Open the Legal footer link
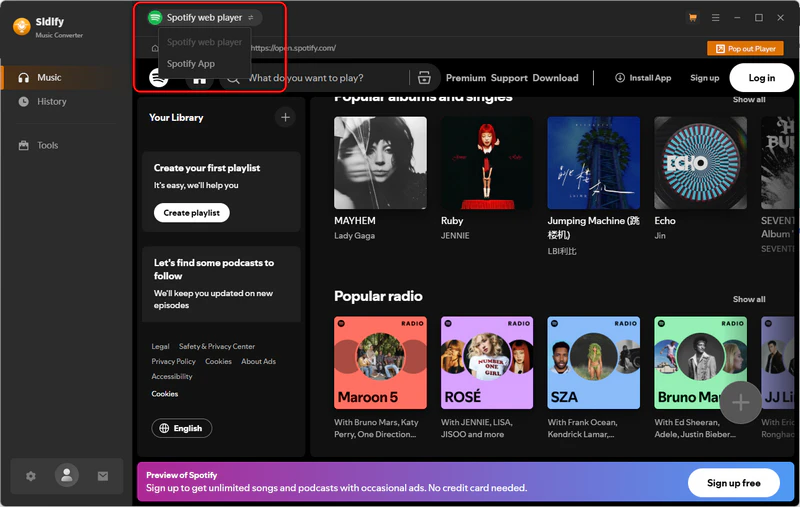800x507 pixels. coord(160,346)
